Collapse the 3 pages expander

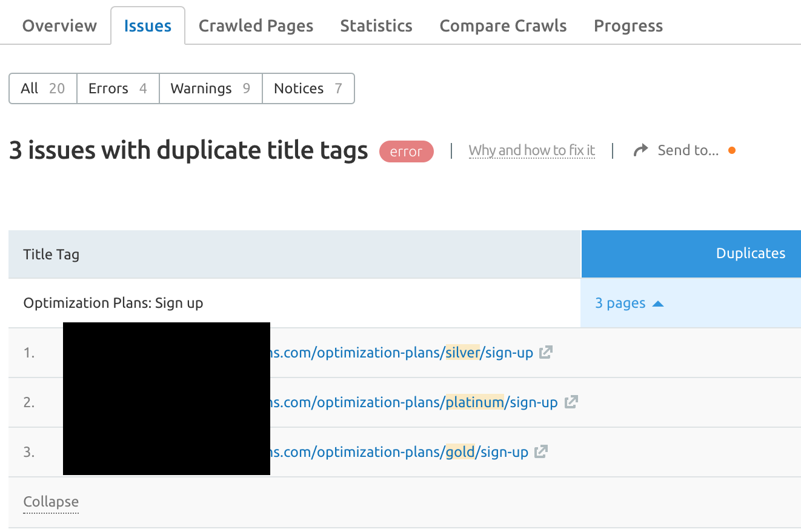click(630, 303)
